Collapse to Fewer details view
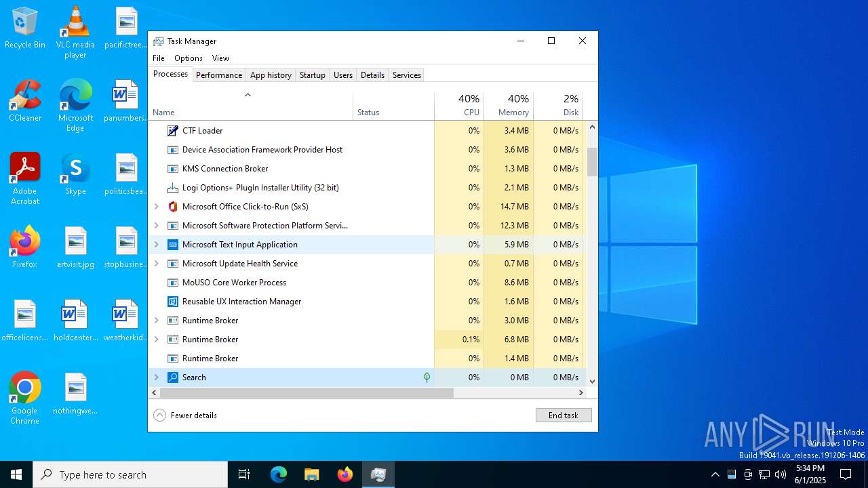 point(185,415)
